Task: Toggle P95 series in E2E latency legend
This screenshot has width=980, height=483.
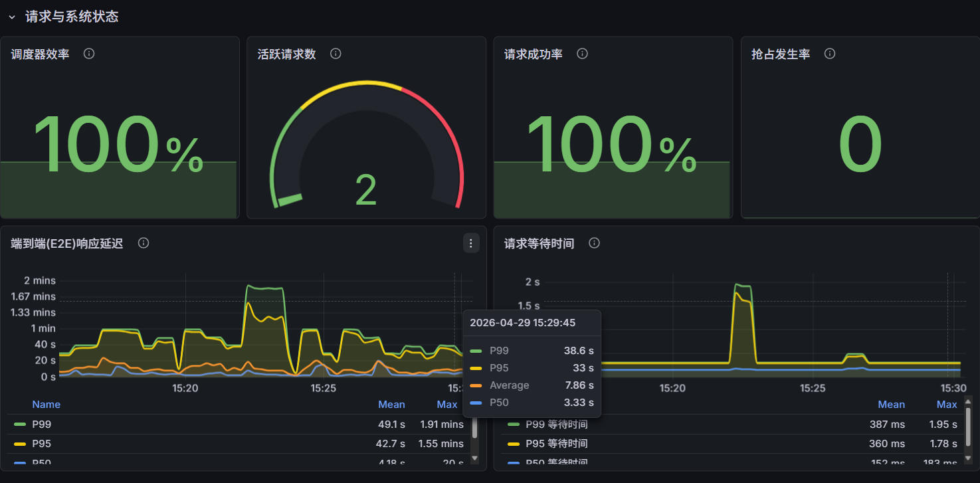Action: click(41, 443)
